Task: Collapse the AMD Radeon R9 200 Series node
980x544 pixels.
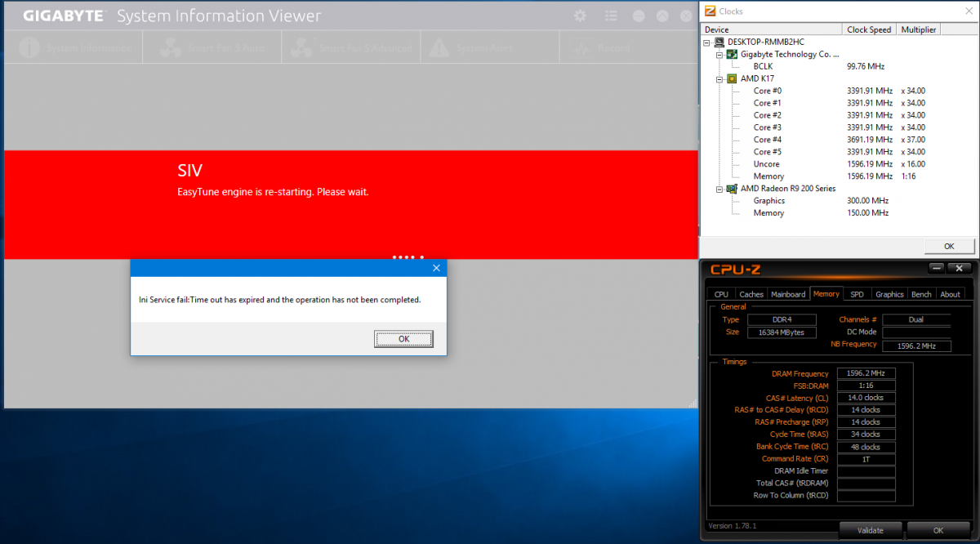Action: [719, 189]
